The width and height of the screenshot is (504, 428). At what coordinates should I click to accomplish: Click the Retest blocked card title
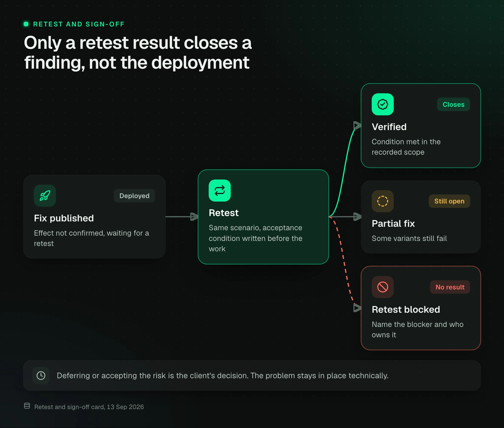click(406, 309)
